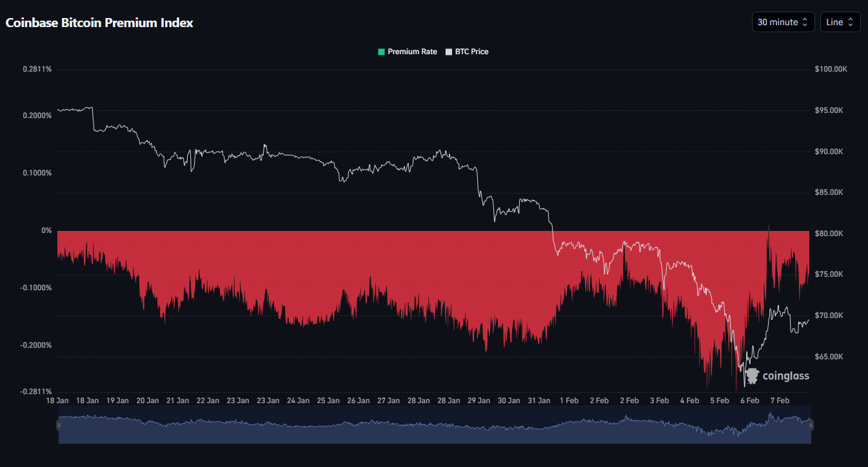
Task: Click the 31 Jan date label
Action: click(x=538, y=401)
